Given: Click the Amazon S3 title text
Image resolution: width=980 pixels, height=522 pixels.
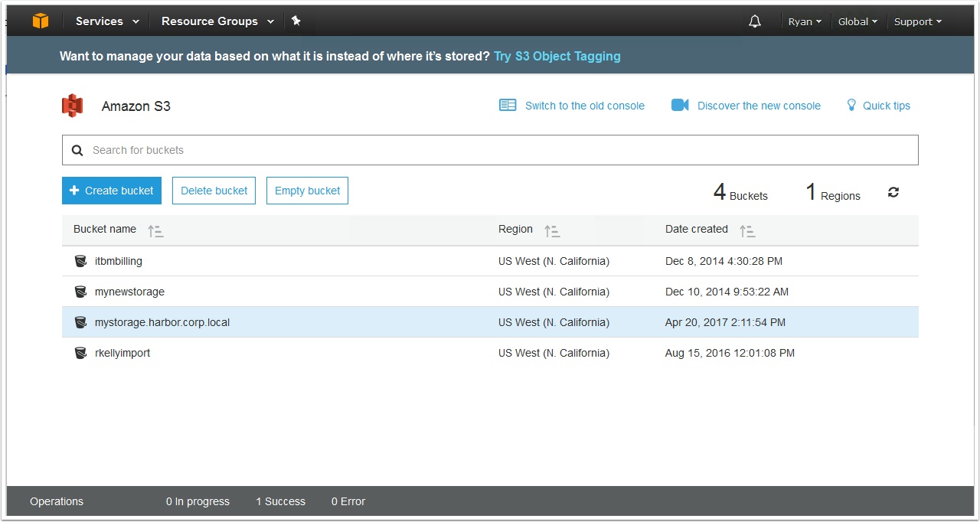Looking at the screenshot, I should 136,106.
